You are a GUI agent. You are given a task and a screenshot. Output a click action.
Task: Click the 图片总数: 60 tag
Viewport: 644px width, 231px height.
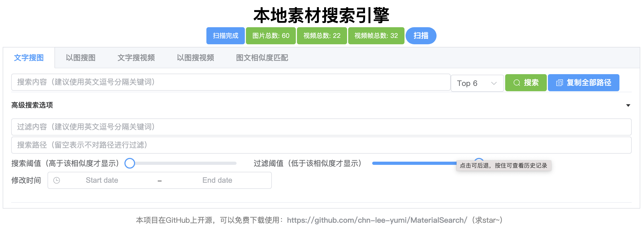(271, 36)
